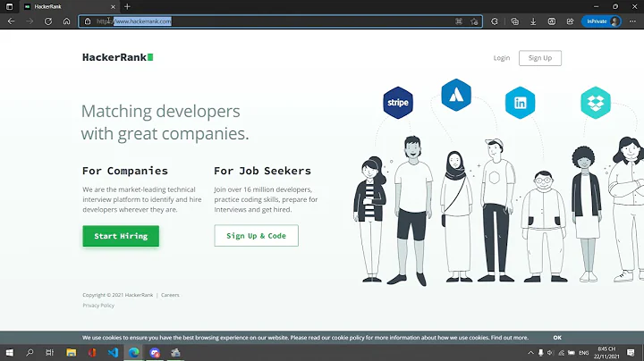Open the share icon in the toolbar
This screenshot has width=644, height=361.
pos(570,21)
